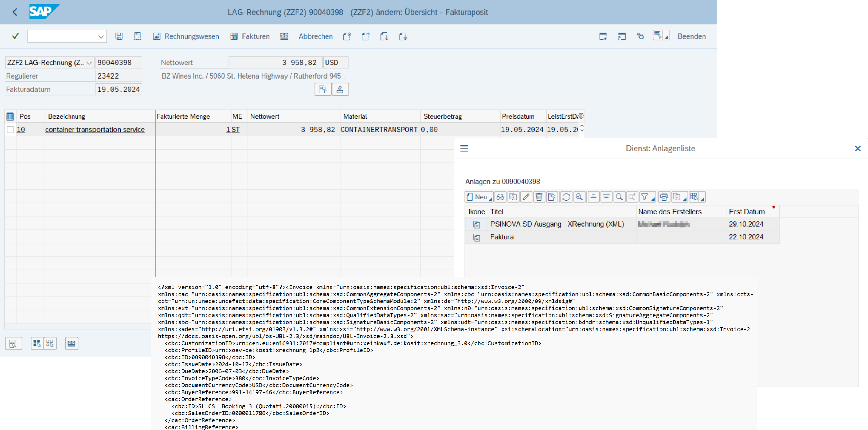Click the Abbrechen cancel button
868x430 pixels.
point(315,36)
